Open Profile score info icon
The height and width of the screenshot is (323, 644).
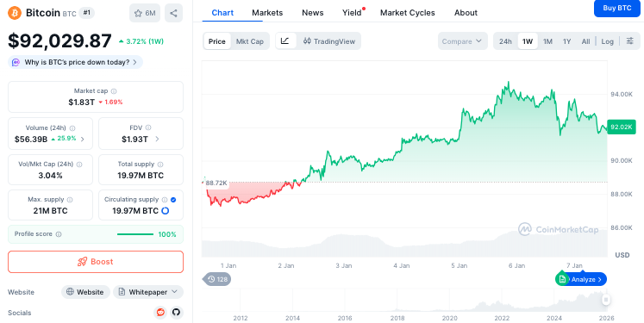coord(59,234)
